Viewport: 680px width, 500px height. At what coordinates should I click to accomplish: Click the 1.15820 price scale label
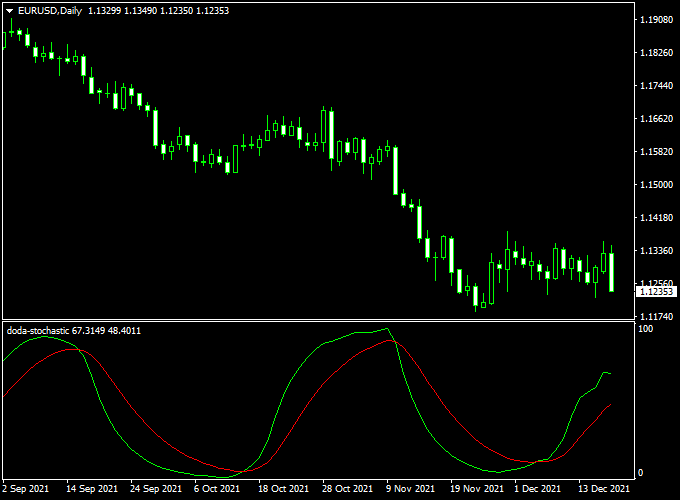tap(657, 152)
